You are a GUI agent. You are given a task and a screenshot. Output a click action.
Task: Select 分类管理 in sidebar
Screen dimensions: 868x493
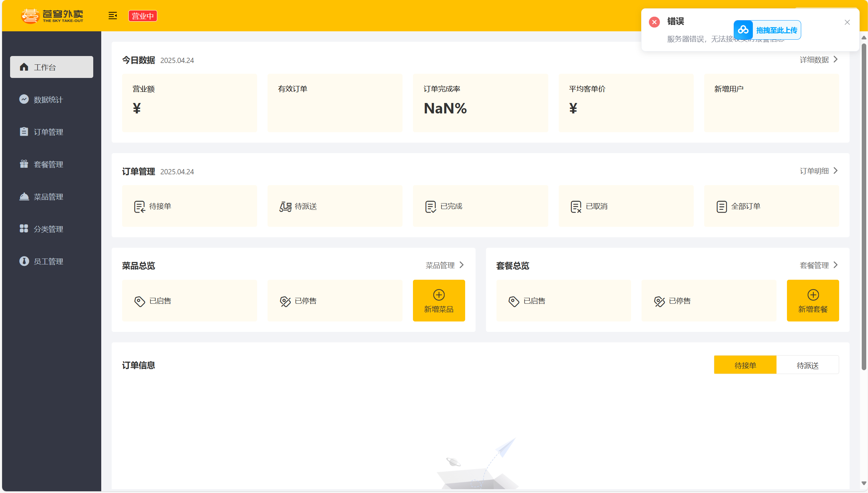[48, 229]
